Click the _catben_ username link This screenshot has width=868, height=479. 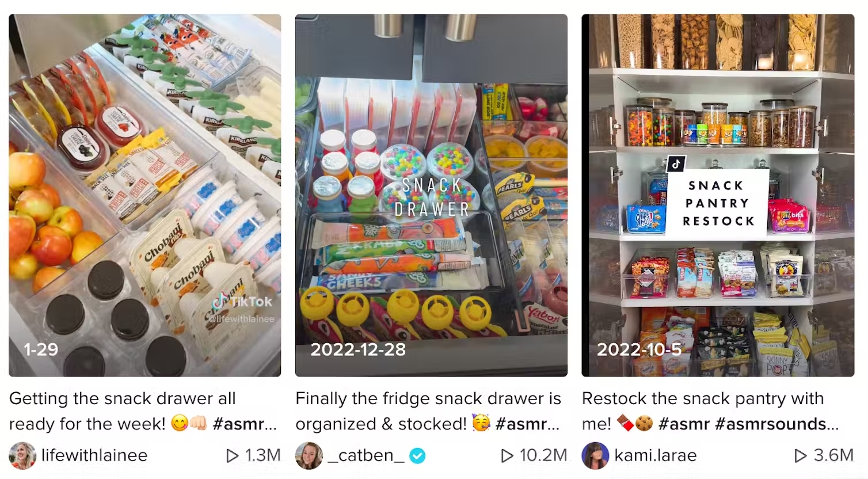tap(366, 455)
